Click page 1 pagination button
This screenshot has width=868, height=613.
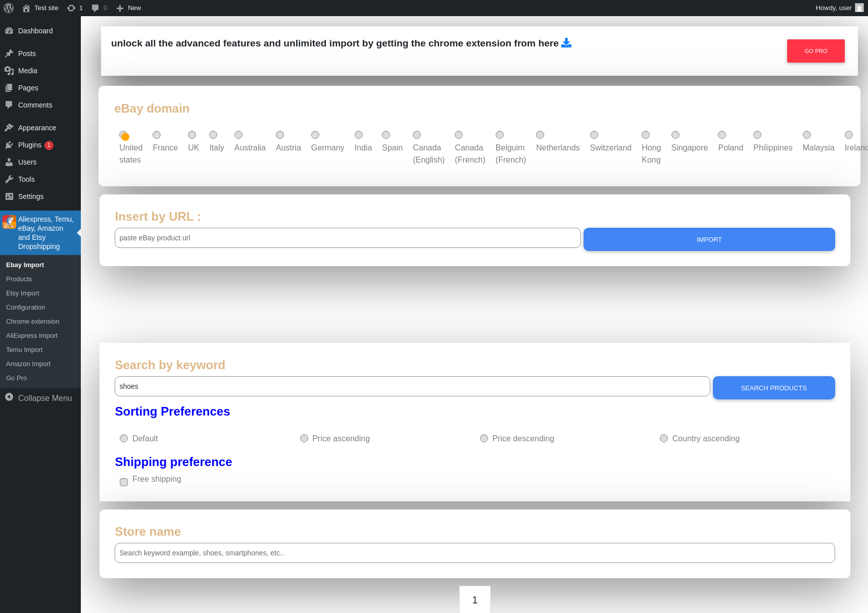(x=475, y=599)
